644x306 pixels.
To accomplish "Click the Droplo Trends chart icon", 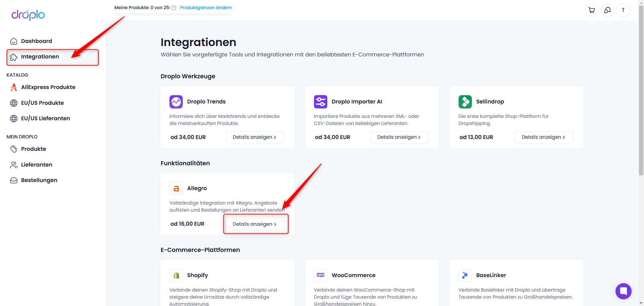I will pos(176,102).
